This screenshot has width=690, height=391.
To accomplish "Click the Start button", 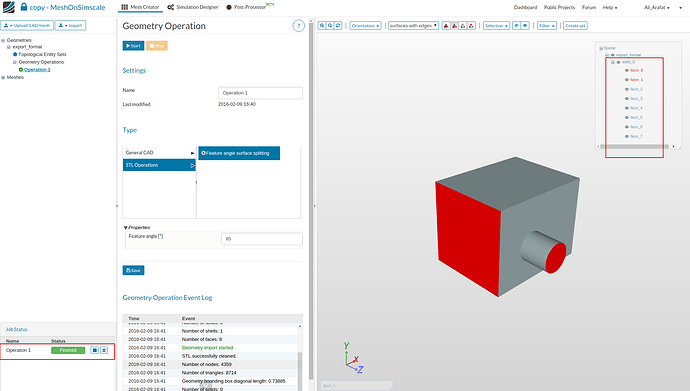I will [133, 46].
